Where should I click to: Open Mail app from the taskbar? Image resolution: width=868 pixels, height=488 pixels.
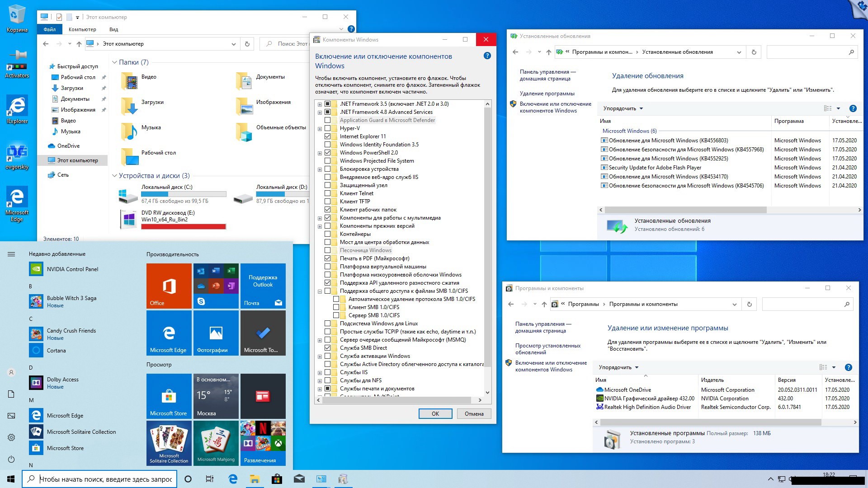[x=299, y=479]
